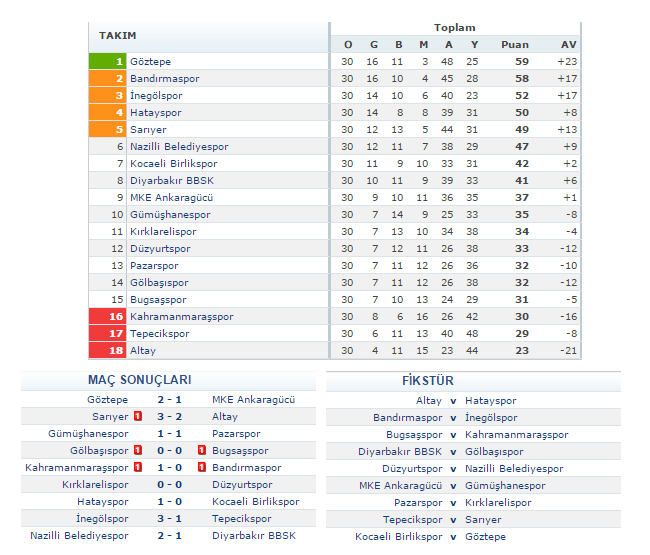Click the TAKIM column header
The image size is (650, 555).
[x=118, y=36]
